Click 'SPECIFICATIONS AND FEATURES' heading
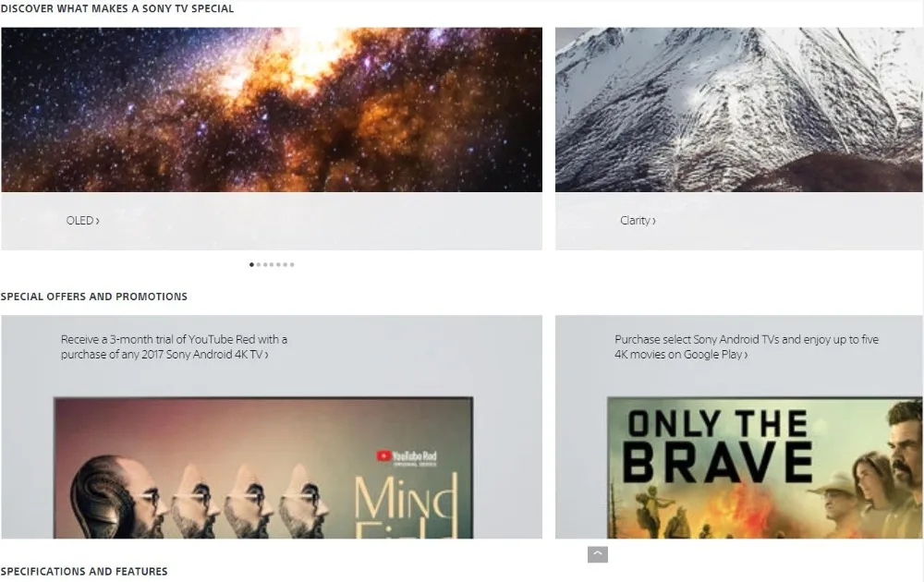Screen dimensions: 924x582 click(84, 572)
